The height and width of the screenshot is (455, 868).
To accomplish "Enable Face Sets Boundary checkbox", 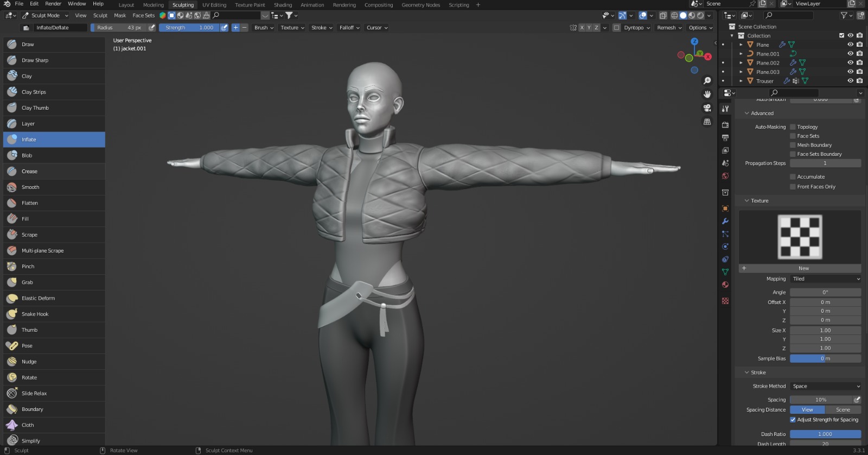I will tap(793, 154).
